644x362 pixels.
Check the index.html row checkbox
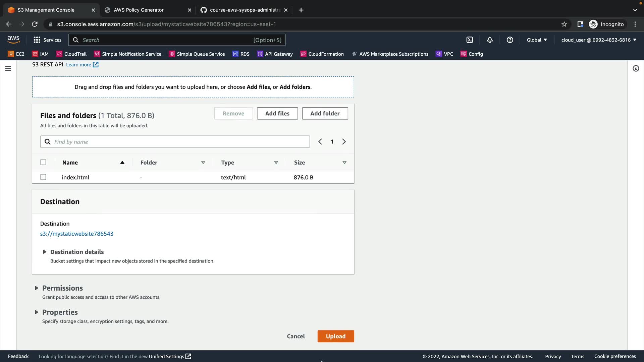click(43, 177)
